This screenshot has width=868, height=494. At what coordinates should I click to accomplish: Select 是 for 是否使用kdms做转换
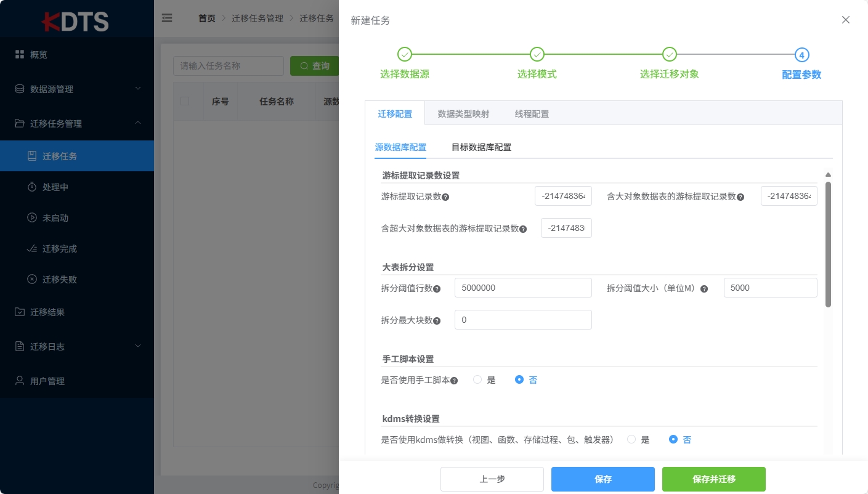[631, 440]
